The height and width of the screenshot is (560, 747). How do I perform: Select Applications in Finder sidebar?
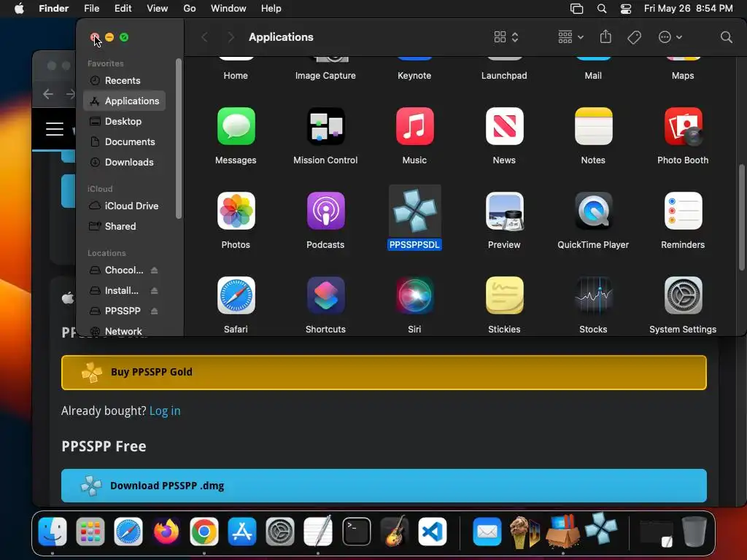[x=124, y=101]
